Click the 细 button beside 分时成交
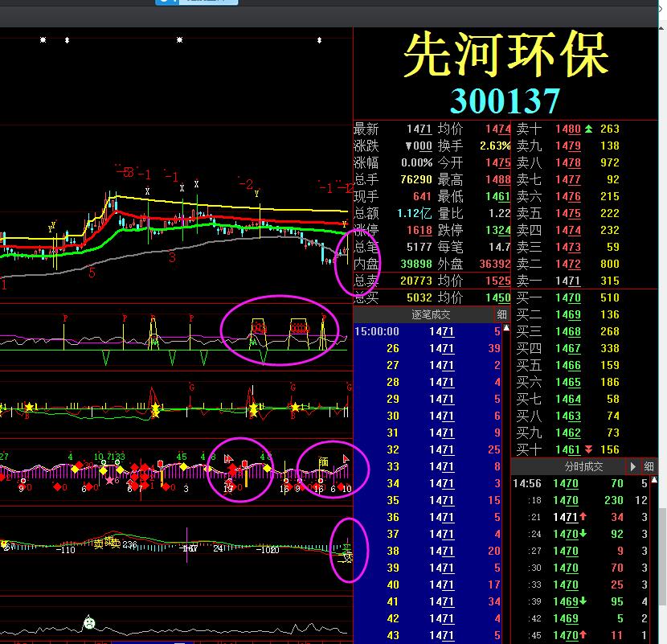The width and height of the screenshot is (667, 644). 649,466
